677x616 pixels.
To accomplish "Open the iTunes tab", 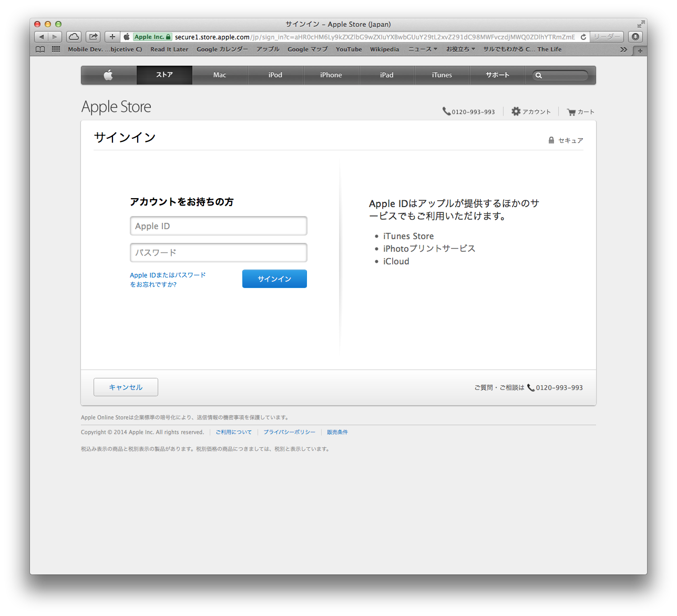I will (x=442, y=75).
